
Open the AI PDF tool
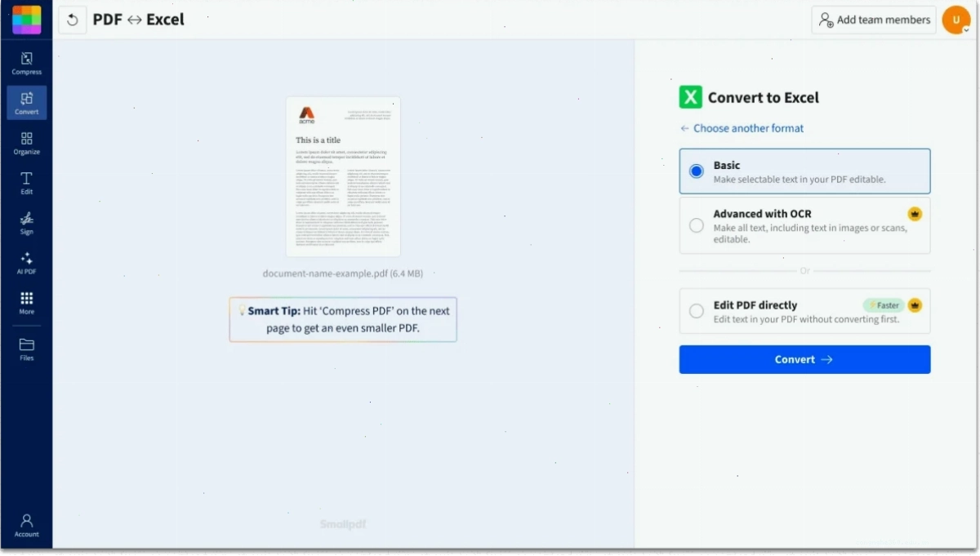click(27, 263)
